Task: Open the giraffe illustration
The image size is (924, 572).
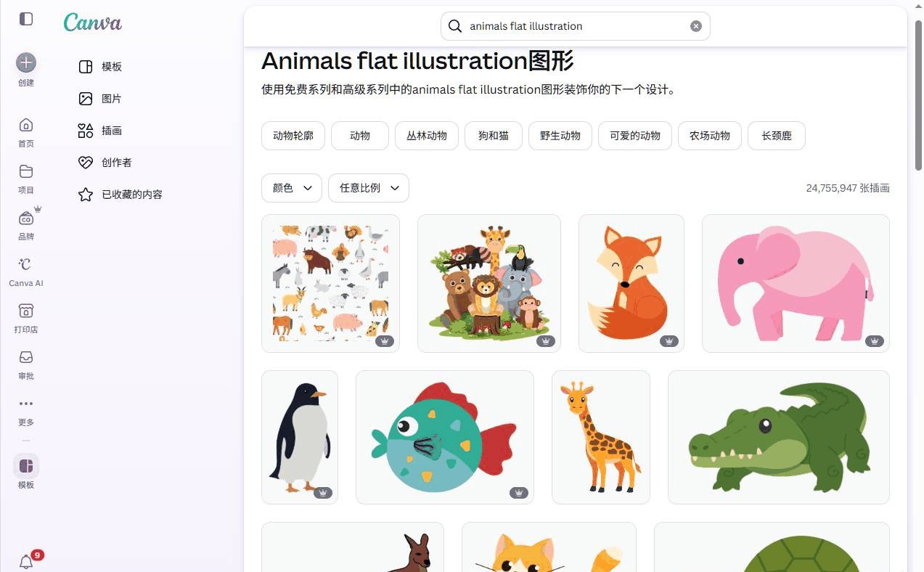Action: click(x=601, y=437)
